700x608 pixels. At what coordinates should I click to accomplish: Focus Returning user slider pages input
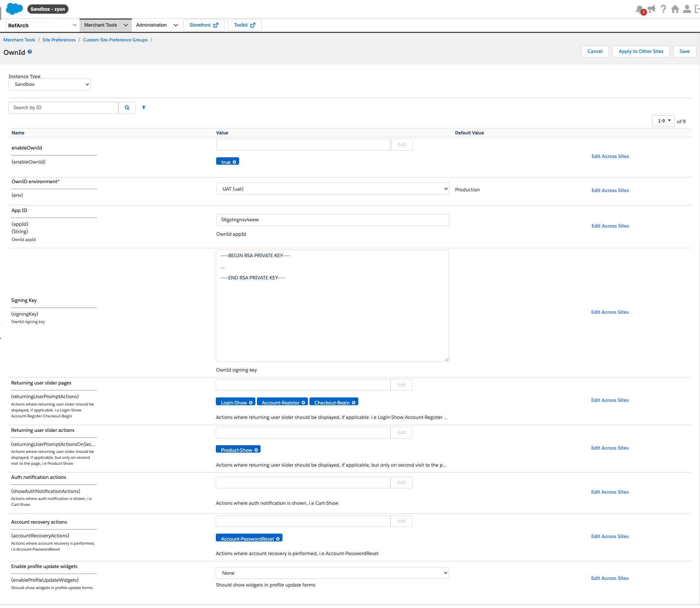tap(303, 385)
